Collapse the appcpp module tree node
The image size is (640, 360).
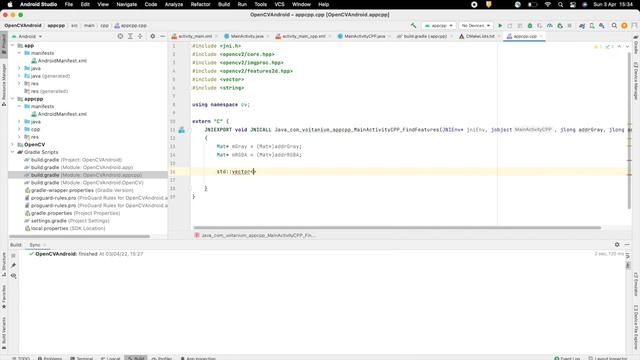pyautogui.click(x=12, y=99)
